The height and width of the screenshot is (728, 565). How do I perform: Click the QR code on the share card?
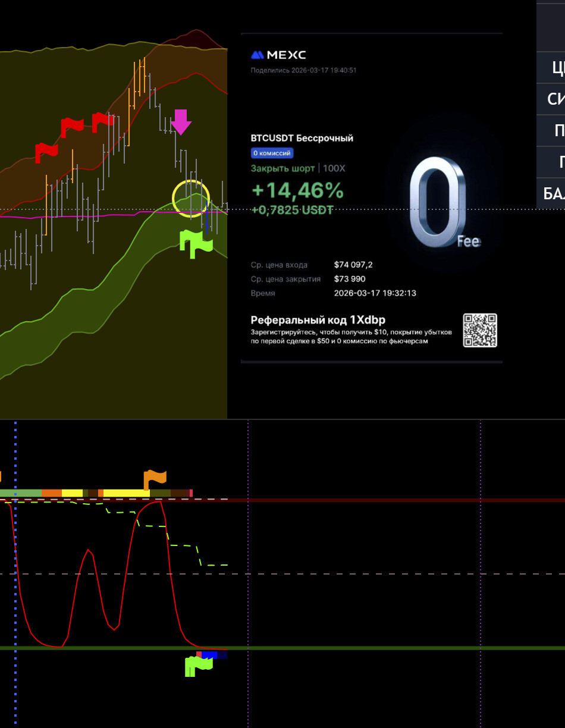[x=480, y=330]
